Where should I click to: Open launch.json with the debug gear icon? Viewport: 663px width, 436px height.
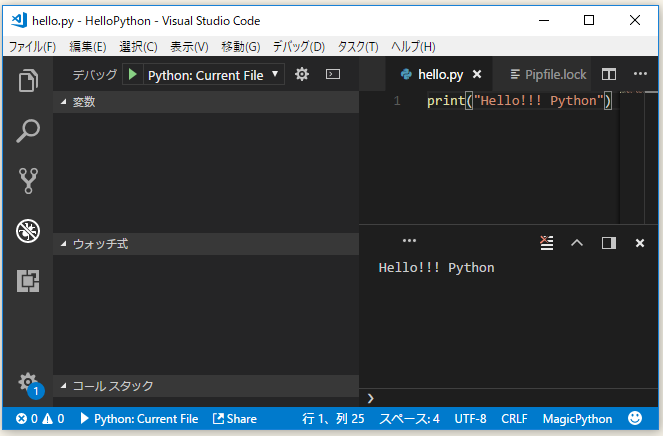point(302,74)
